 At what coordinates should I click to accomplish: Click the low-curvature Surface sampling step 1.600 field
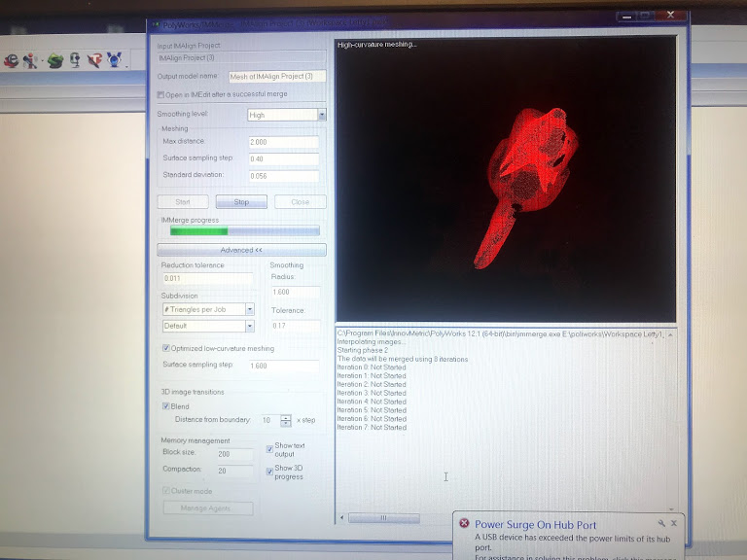point(283,366)
